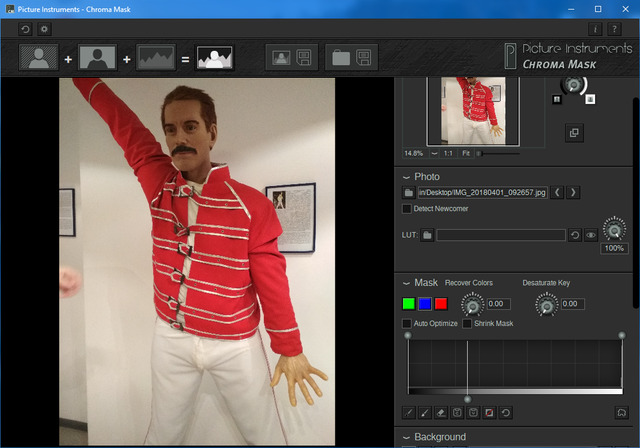Click the eraser tool below mask graph
The width and height of the screenshot is (640, 448).
[x=443, y=412]
